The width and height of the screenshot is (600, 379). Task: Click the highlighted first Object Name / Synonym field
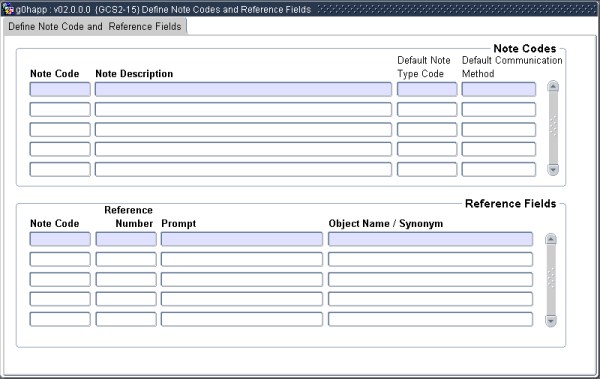coord(430,239)
